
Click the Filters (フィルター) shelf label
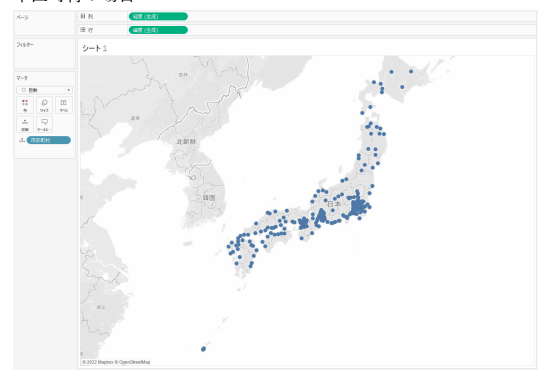click(25, 45)
